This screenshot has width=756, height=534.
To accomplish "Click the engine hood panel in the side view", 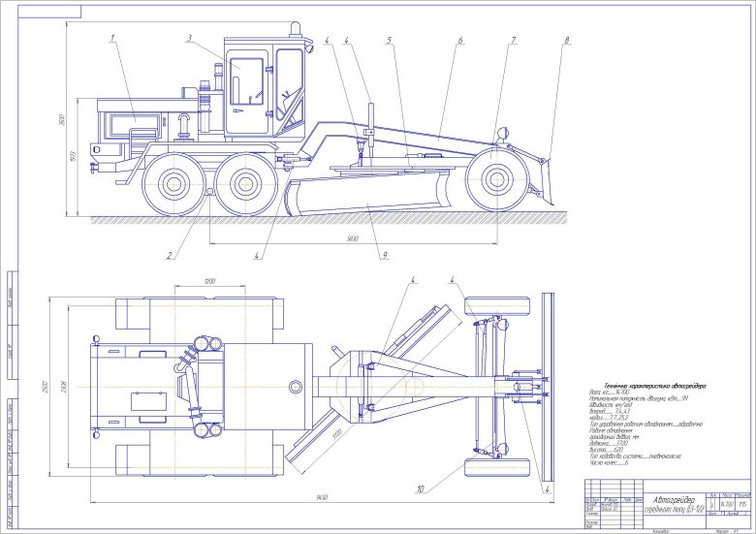I will point(132,124).
